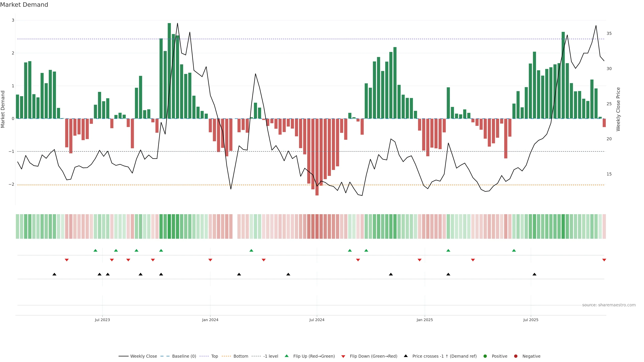Click the Jan 2024 x-axis label
This screenshot has height=362, width=644.
(210, 320)
